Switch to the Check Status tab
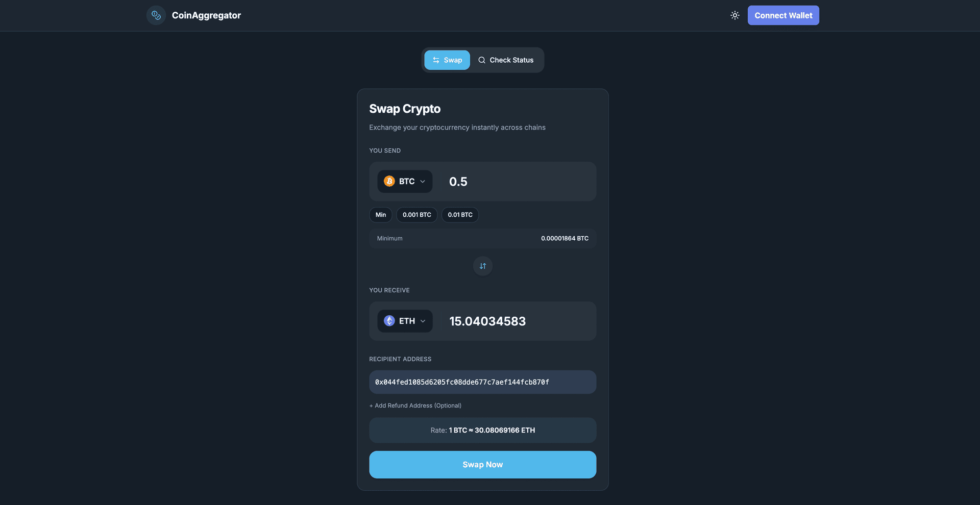 (506, 60)
